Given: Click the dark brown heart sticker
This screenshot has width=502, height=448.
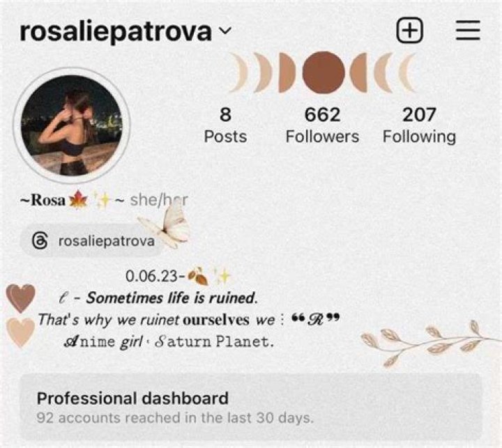Looking at the screenshot, I should (x=21, y=298).
